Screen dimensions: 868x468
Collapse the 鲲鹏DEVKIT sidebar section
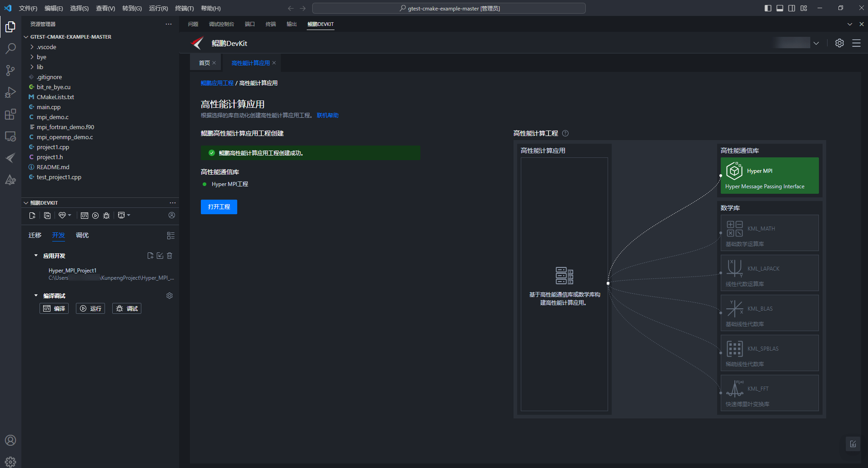(26, 203)
